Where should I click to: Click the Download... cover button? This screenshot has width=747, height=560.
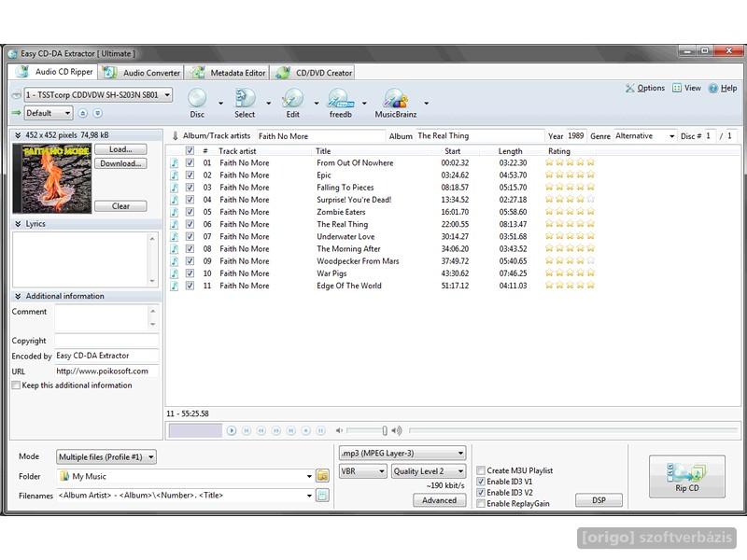pyautogui.click(x=120, y=164)
